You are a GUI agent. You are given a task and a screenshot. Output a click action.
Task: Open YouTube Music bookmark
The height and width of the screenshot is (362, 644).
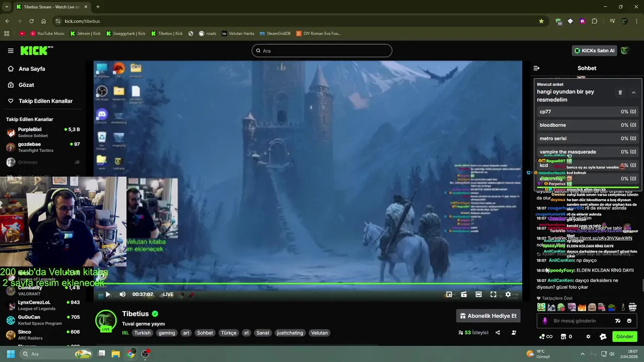(47, 34)
